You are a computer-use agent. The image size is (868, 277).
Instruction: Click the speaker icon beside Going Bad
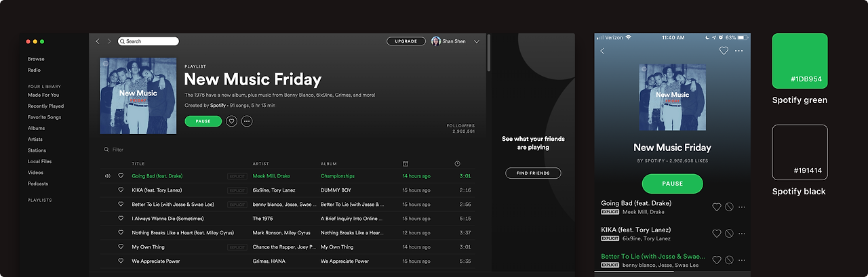(x=107, y=176)
